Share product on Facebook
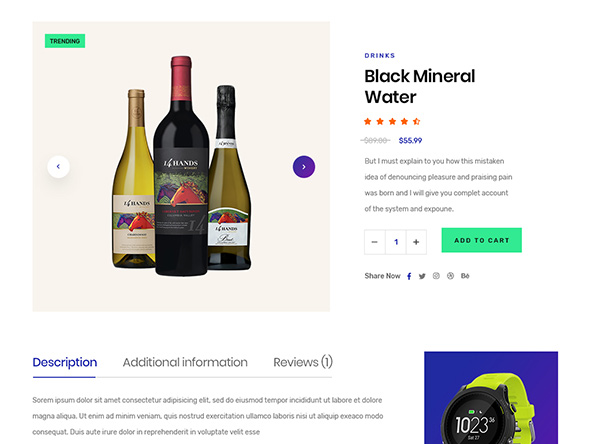The width and height of the screenshot is (600, 444). coord(409,276)
